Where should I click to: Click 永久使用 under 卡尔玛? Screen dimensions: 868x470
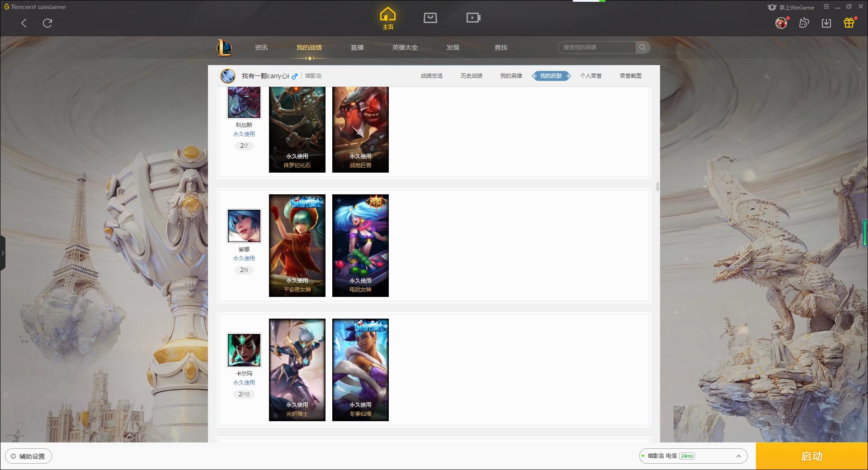pos(244,383)
